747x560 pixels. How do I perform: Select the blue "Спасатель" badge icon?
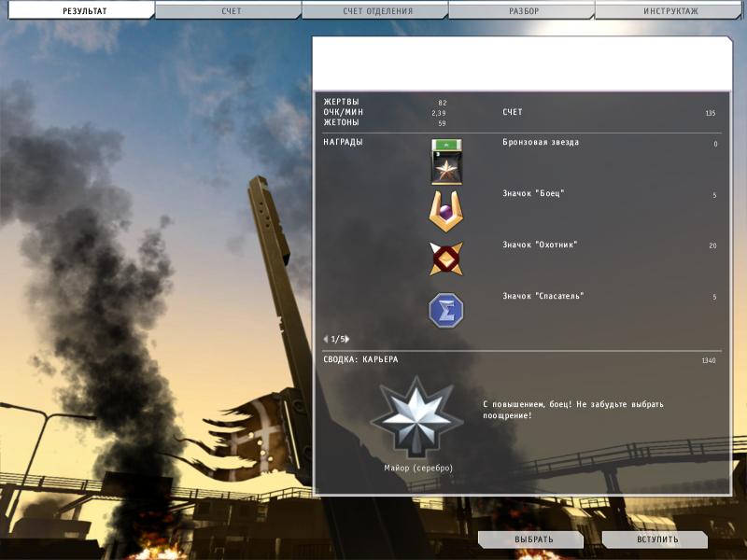[x=445, y=310]
